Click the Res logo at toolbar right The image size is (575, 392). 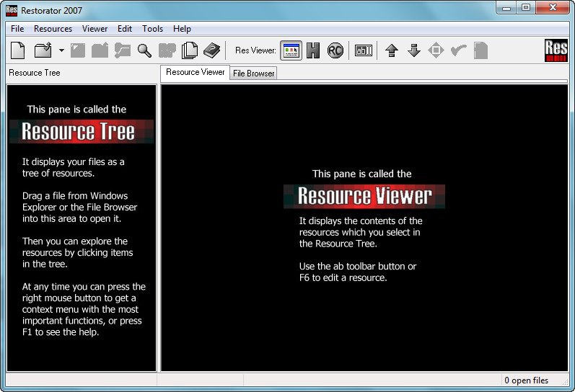(556, 50)
